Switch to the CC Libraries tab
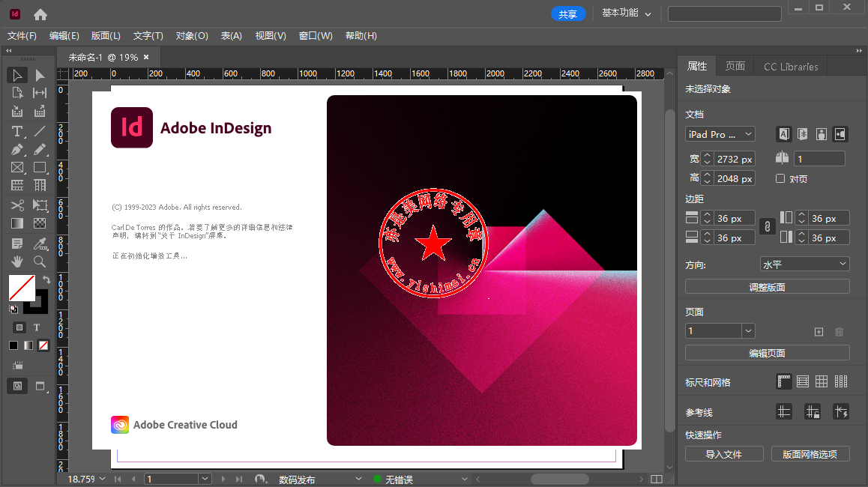 [x=791, y=67]
